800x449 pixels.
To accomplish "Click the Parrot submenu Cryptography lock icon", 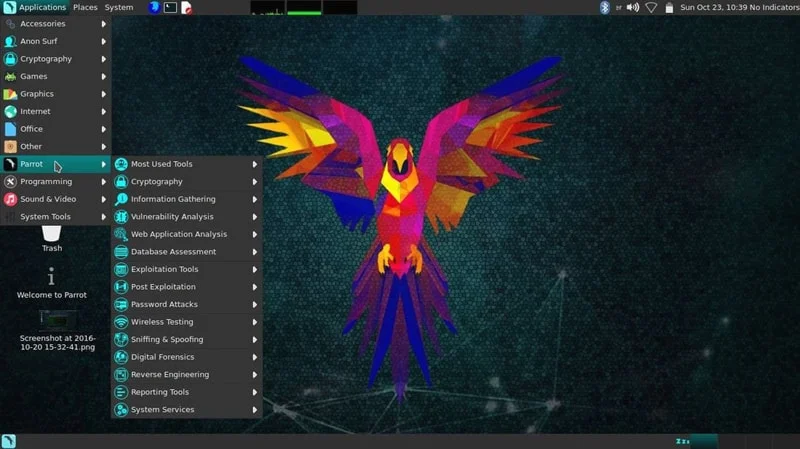I will click(x=121, y=182).
